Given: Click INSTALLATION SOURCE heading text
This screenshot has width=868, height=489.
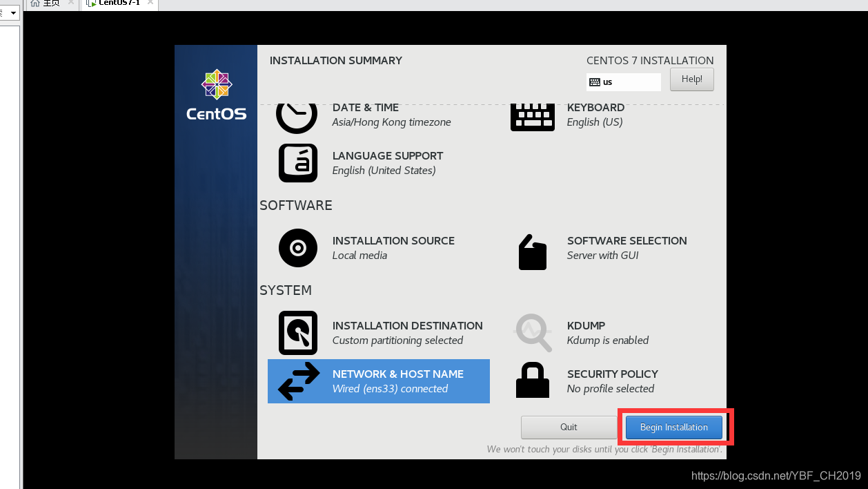Looking at the screenshot, I should 393,241.
